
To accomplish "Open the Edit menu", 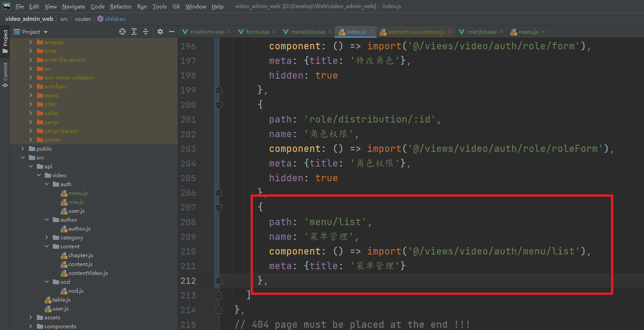I will pyautogui.click(x=34, y=7).
